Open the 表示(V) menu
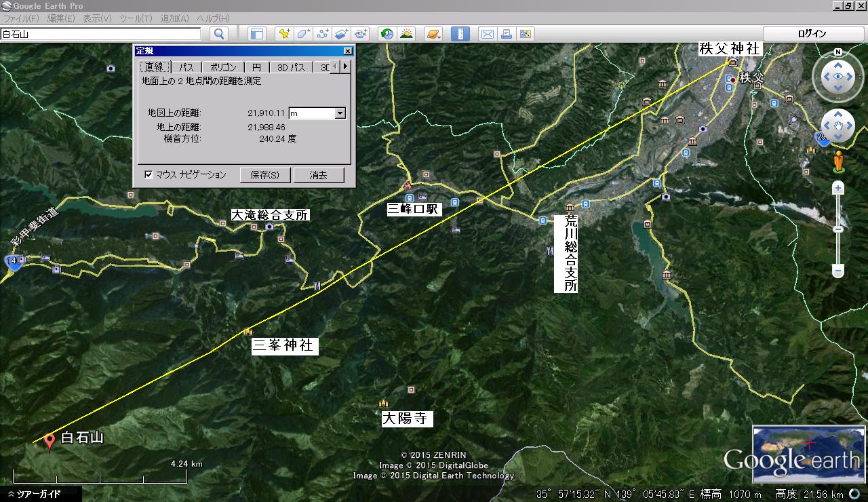 click(98, 18)
